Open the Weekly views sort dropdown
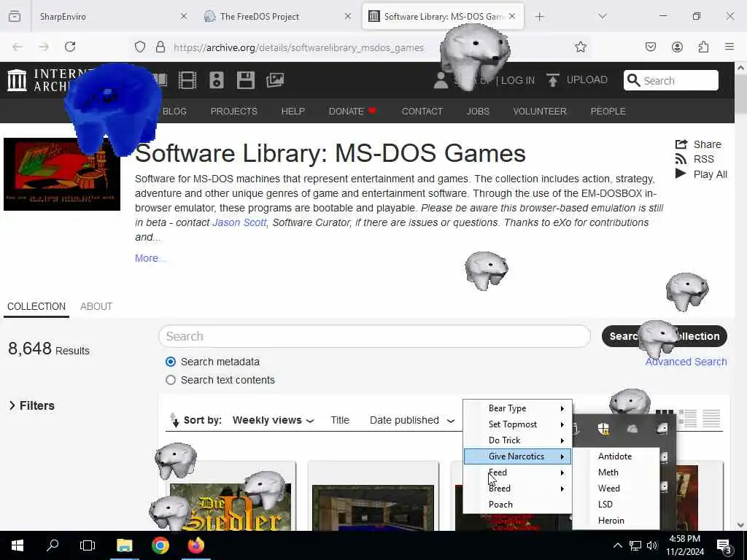The width and height of the screenshot is (747, 560). (274, 420)
